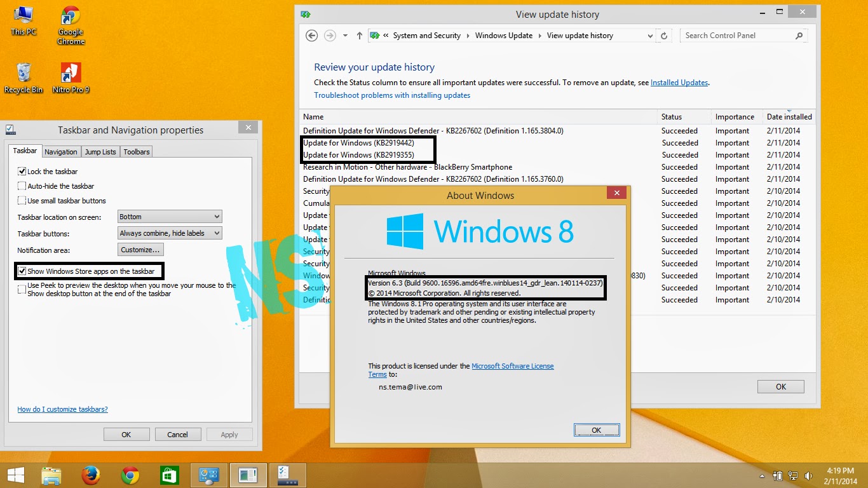Viewport: 868px width, 488px height.
Task: Open Taskbar buttons combine dropdown
Action: pyautogui.click(x=170, y=233)
